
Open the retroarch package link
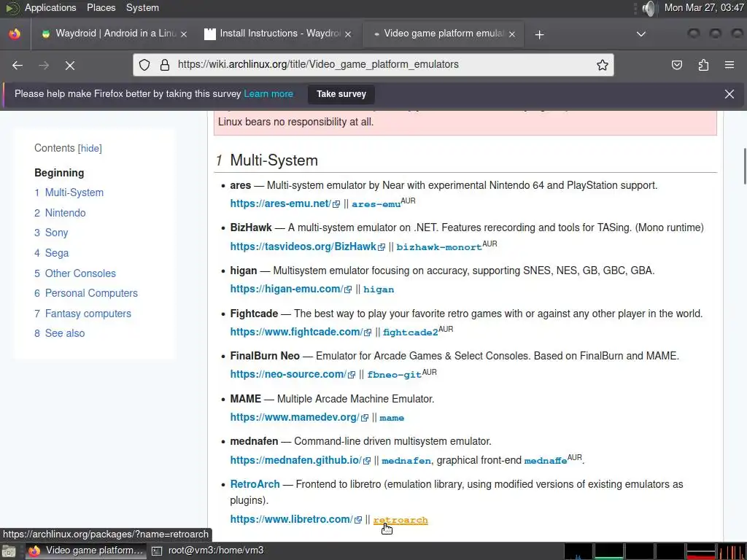click(400, 520)
